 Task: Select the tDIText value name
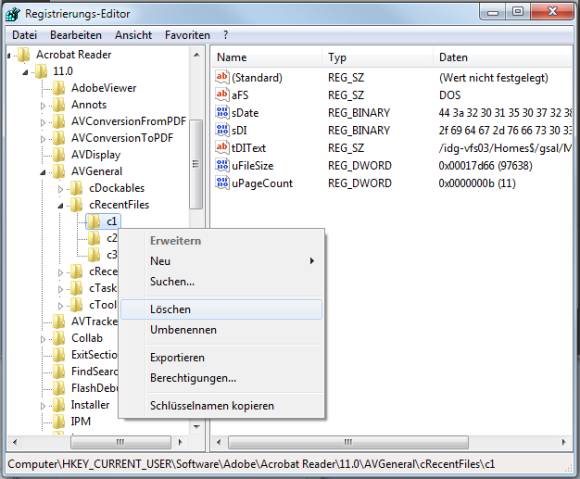[249, 148]
